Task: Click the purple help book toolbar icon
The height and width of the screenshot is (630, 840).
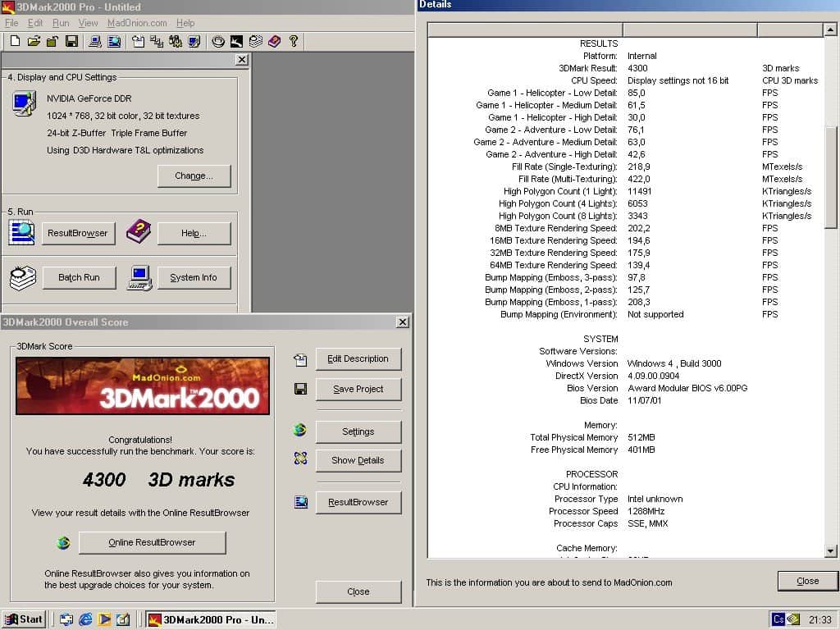Action: (x=274, y=41)
